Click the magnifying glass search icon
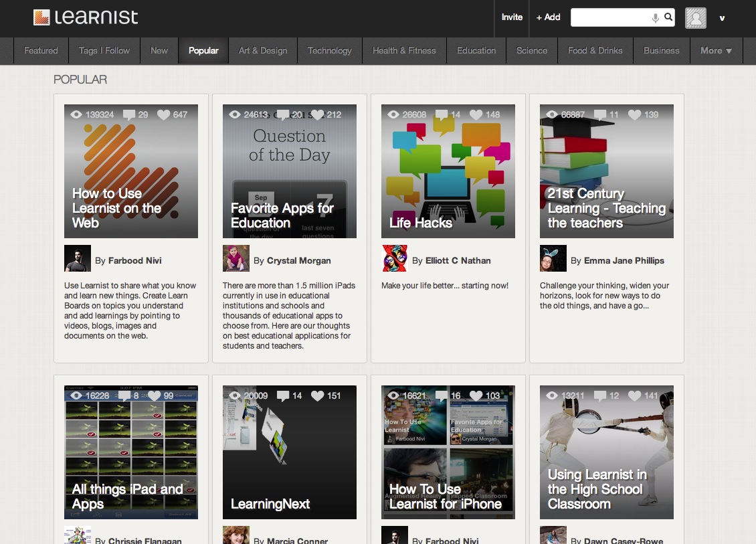 668,17
